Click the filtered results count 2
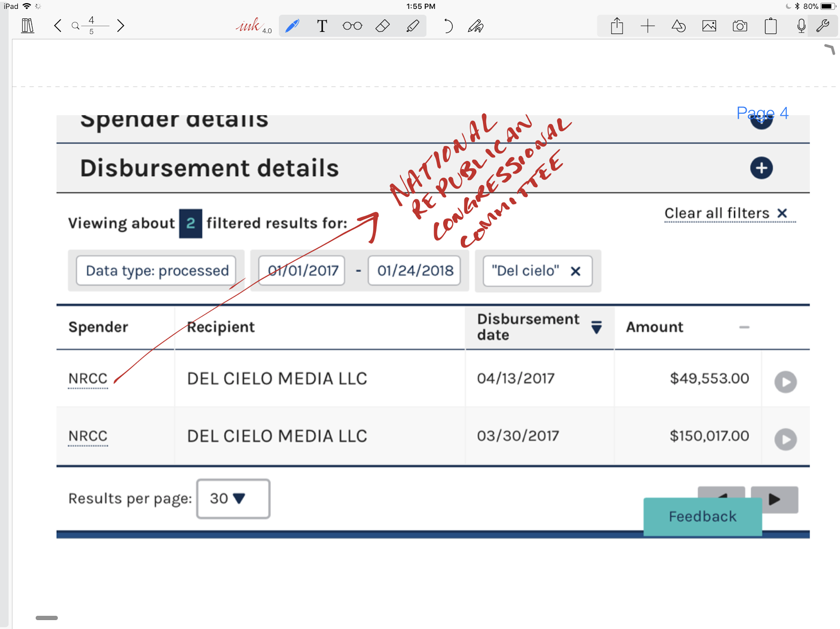The width and height of the screenshot is (840, 629). pos(191,223)
